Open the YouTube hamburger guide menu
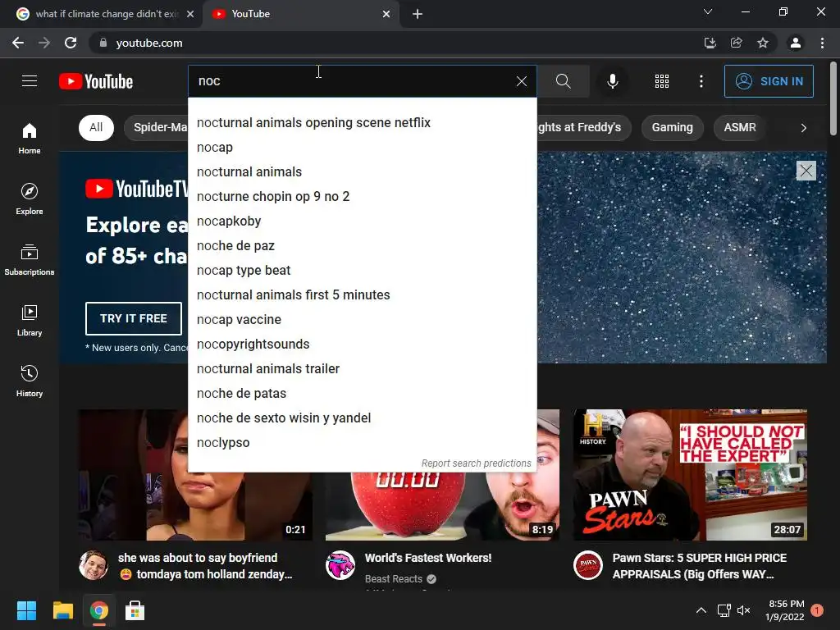Viewport: 840px width, 630px height. 30,81
